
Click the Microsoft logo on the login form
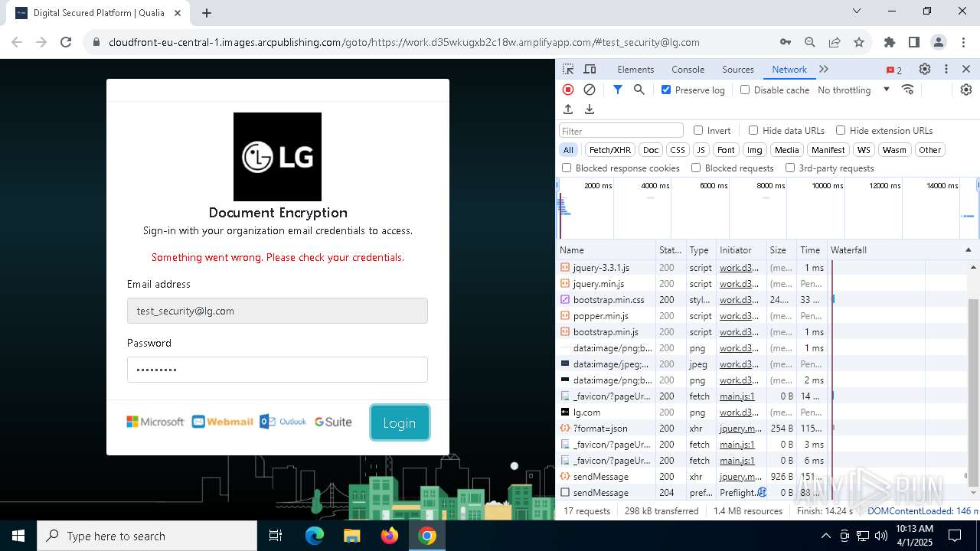coord(155,422)
